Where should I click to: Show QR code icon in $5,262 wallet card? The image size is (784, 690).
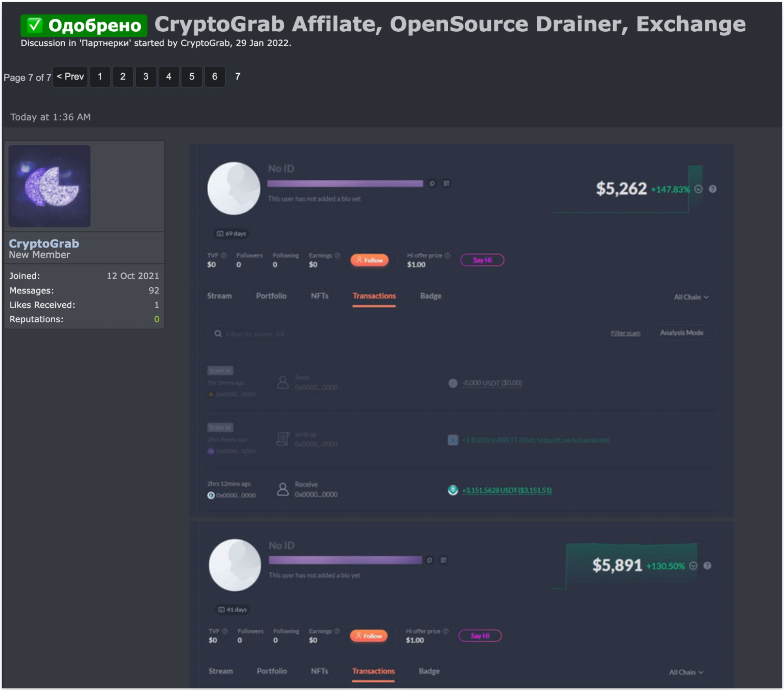(x=446, y=183)
